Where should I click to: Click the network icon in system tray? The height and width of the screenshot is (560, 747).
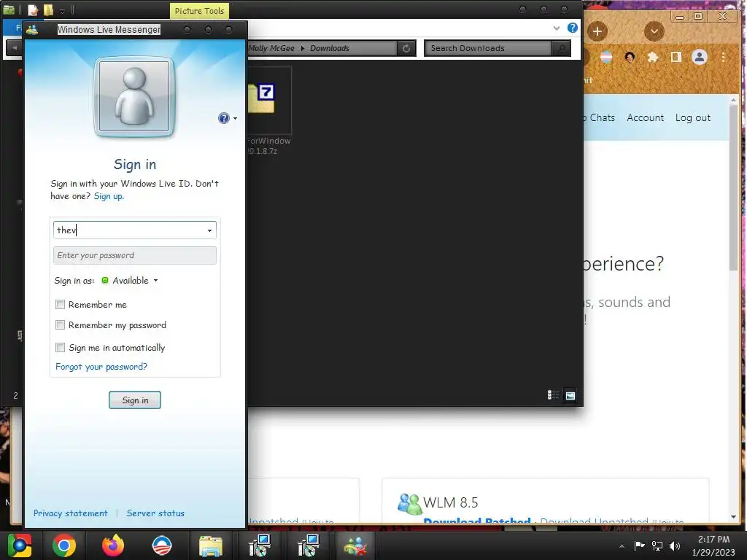[x=657, y=545]
